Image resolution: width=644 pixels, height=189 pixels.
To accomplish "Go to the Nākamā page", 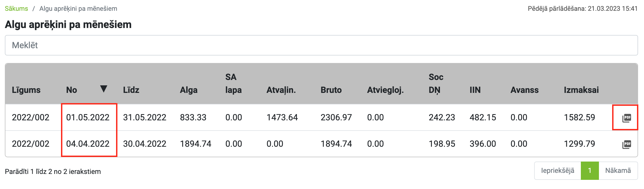I will click(618, 170).
